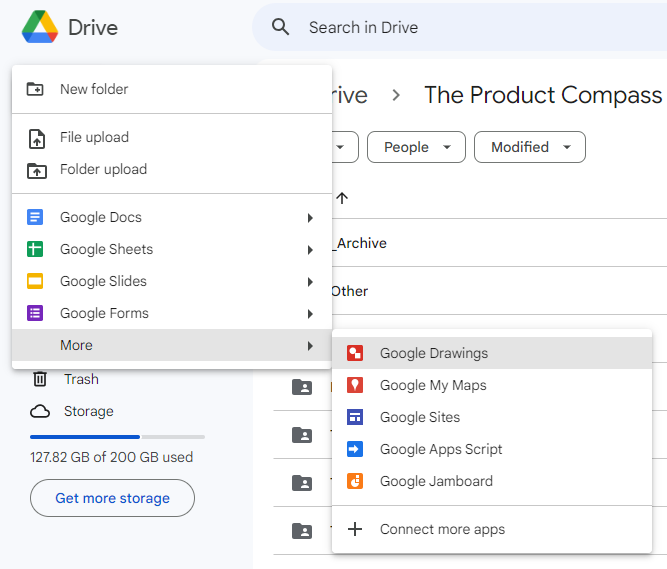Open Trash in the sidebar
Image resolution: width=667 pixels, height=569 pixels.
pyautogui.click(x=81, y=379)
